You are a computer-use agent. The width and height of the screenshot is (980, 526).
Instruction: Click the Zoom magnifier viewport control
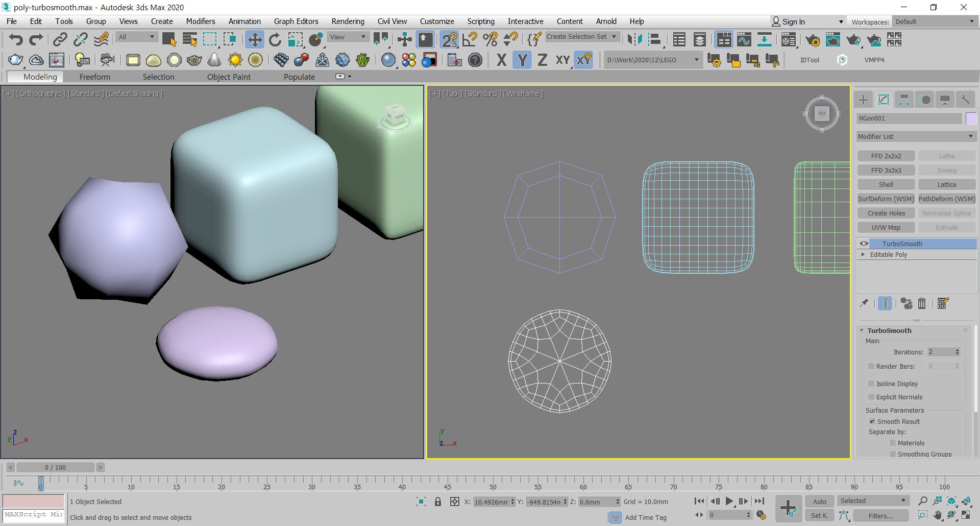point(922,501)
